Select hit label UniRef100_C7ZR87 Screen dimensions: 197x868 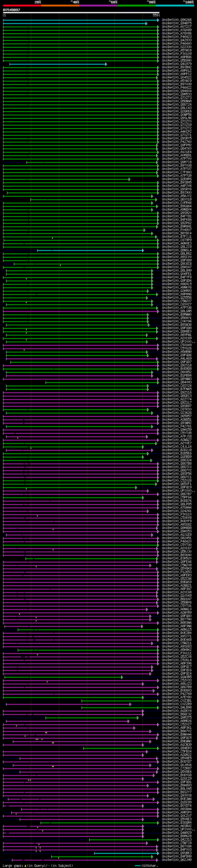pos(176,768)
